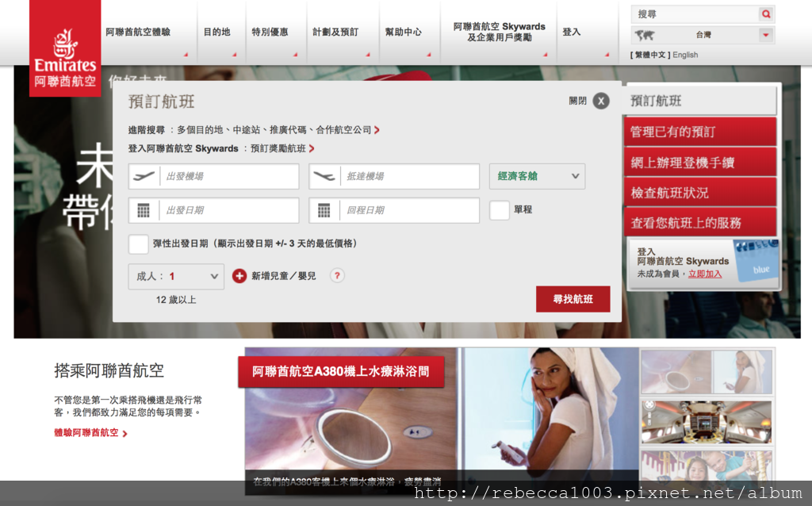
Task: Click the search magnifier icon
Action: 766,14
